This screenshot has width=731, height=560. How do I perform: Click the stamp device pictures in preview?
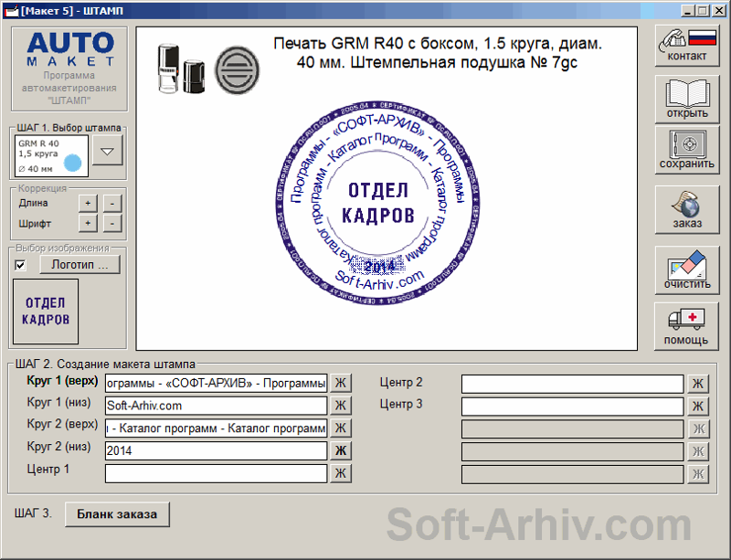[181, 69]
